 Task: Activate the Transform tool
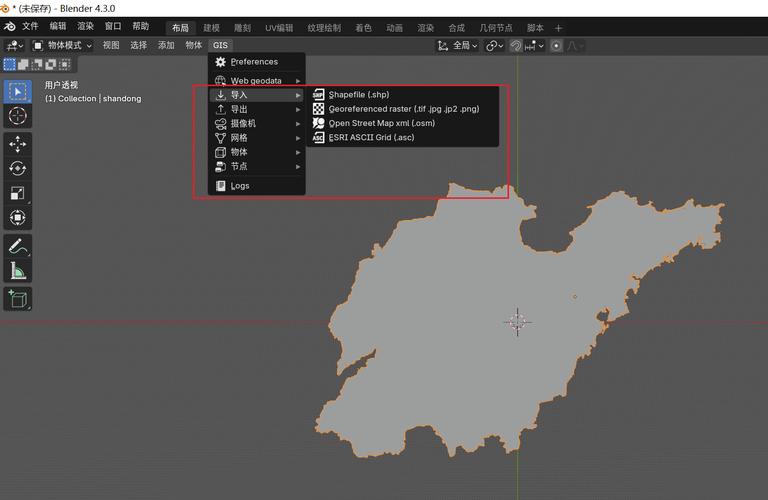click(18, 217)
